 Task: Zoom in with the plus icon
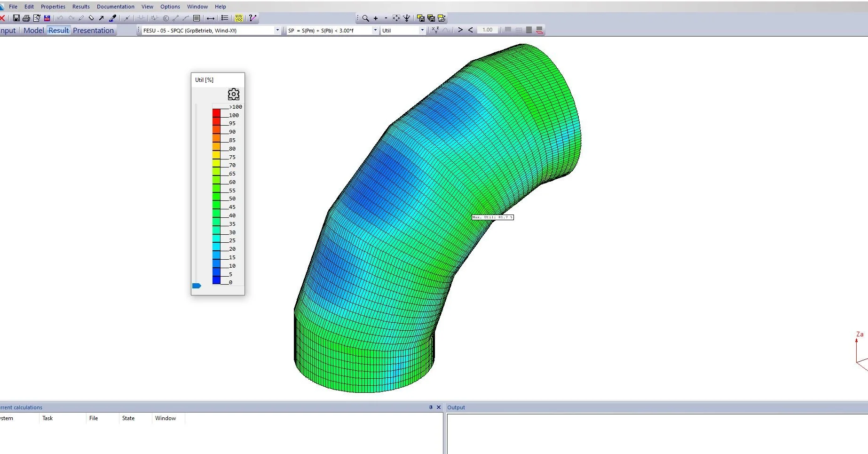(x=376, y=18)
